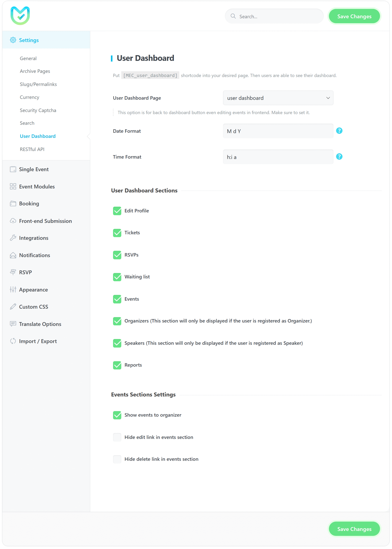Expand the Settings section
This screenshot has width=392, height=549.
(x=29, y=40)
